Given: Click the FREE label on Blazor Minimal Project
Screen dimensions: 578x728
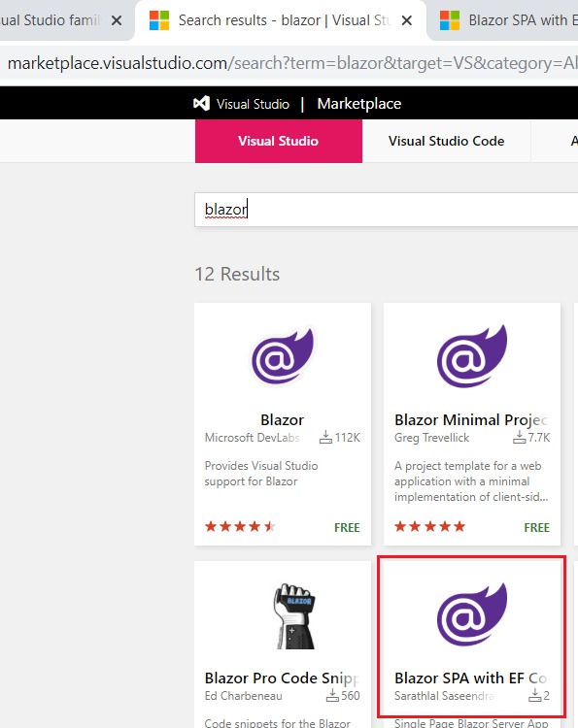Looking at the screenshot, I should click(536, 527).
